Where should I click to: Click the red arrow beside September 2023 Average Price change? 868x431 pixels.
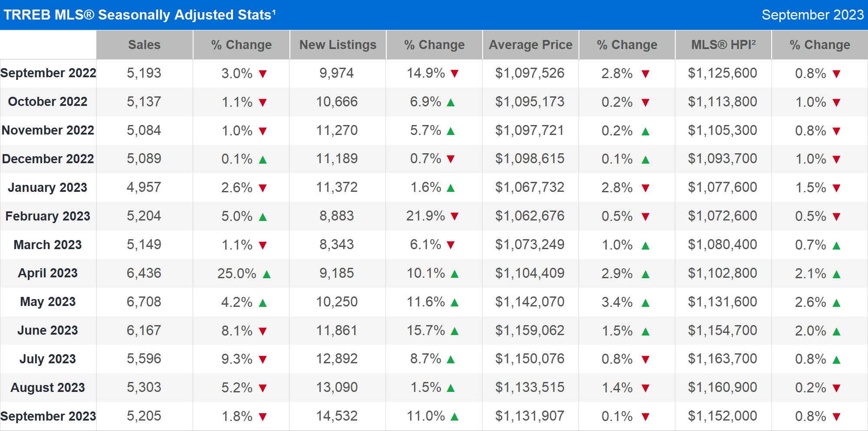coord(645,416)
